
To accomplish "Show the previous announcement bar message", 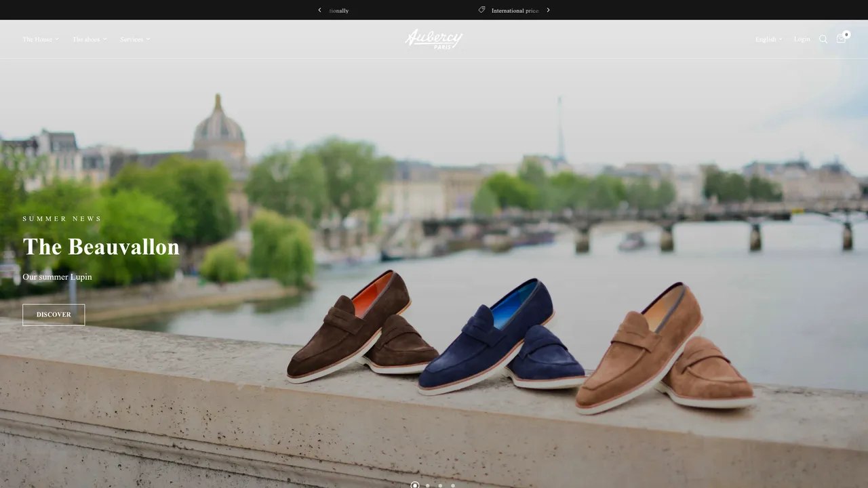I will [x=319, y=10].
